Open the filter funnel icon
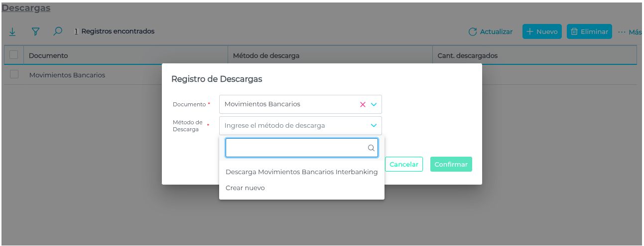 (35, 31)
